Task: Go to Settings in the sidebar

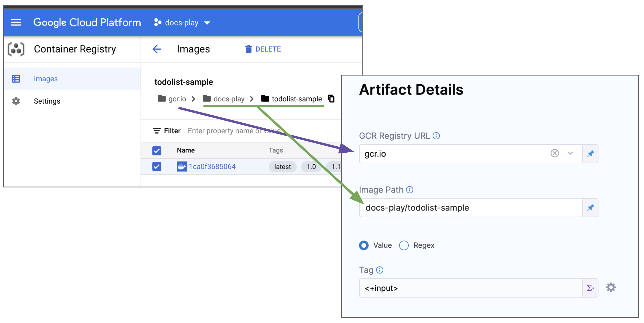Action: (x=47, y=101)
